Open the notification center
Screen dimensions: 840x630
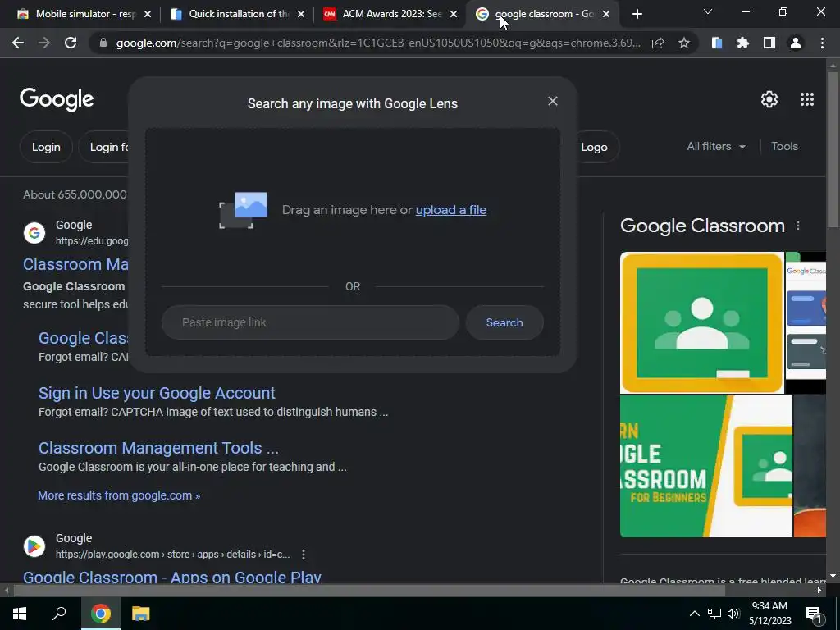coord(814,614)
